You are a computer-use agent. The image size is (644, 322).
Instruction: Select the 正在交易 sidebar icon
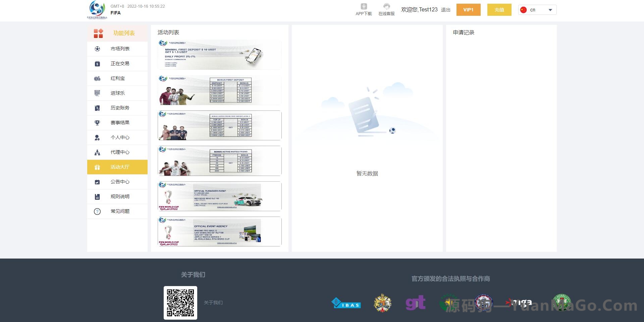97,63
